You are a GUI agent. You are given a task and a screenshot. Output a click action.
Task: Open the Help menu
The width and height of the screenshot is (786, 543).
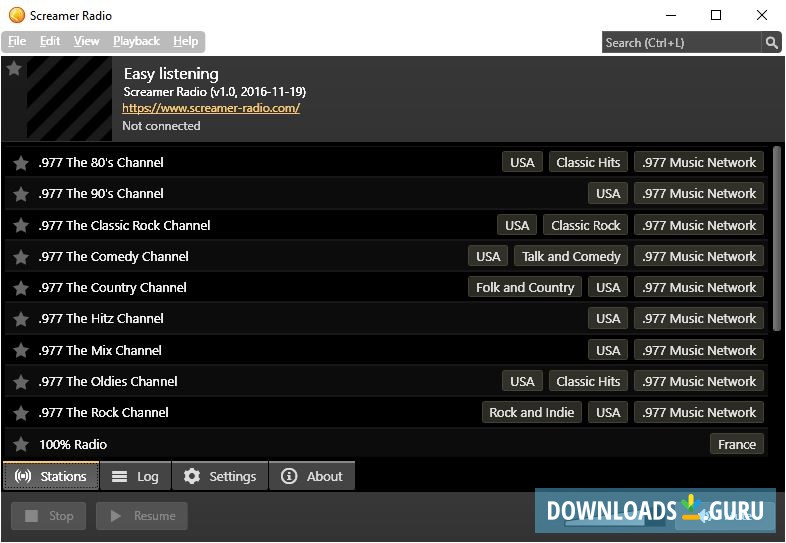pyautogui.click(x=185, y=41)
